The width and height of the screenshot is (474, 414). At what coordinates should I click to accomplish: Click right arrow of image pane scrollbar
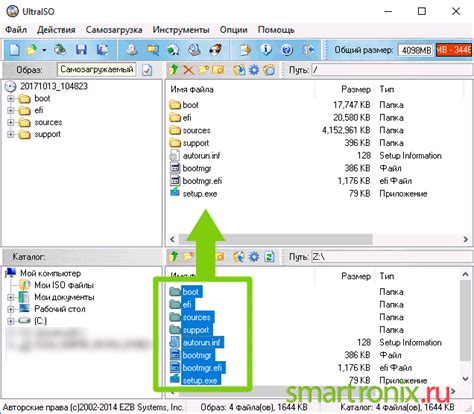(x=465, y=239)
